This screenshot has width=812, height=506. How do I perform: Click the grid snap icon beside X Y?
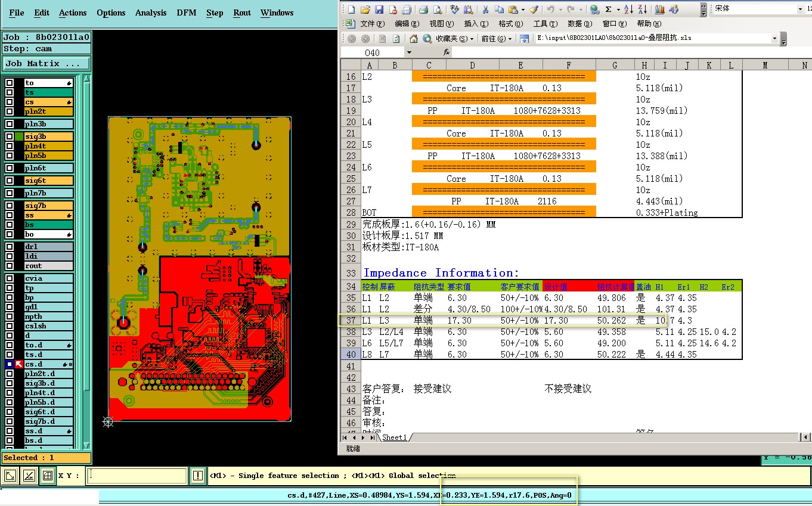pyautogui.click(x=47, y=476)
